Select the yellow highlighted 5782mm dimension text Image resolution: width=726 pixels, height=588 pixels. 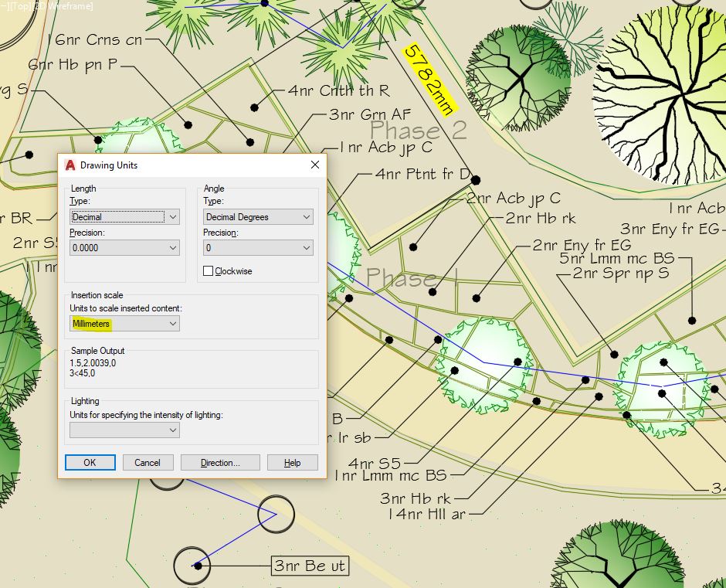[430, 79]
